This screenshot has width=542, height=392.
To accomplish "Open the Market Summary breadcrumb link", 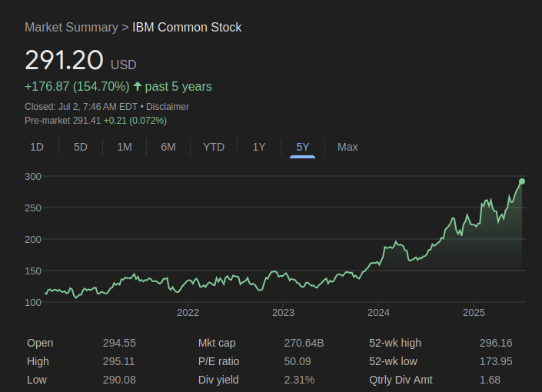I will click(x=71, y=28).
